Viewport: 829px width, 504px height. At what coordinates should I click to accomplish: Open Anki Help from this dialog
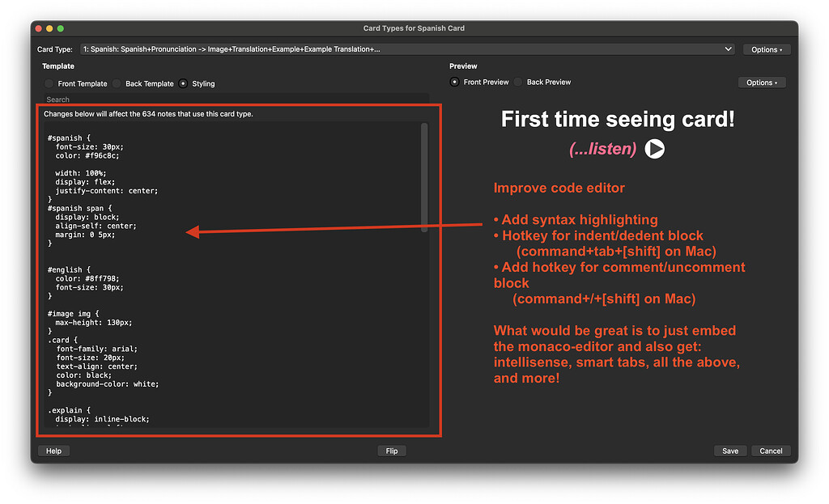pos(53,451)
